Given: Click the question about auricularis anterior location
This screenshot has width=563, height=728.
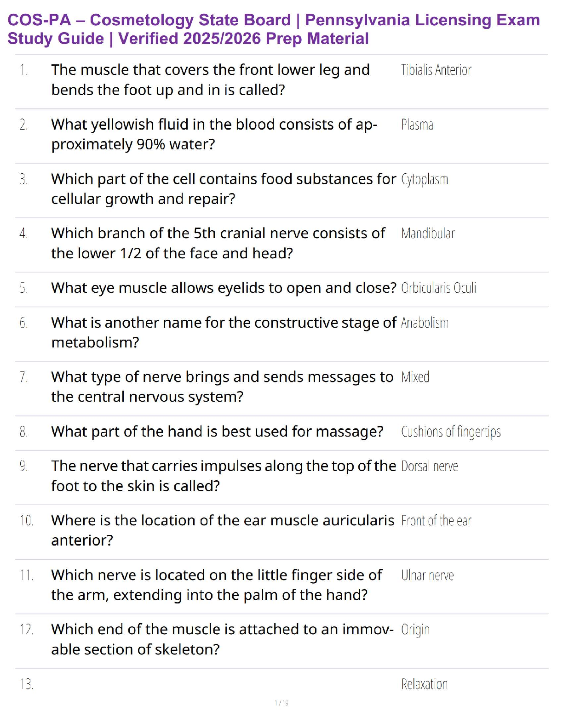Looking at the screenshot, I should (x=223, y=530).
